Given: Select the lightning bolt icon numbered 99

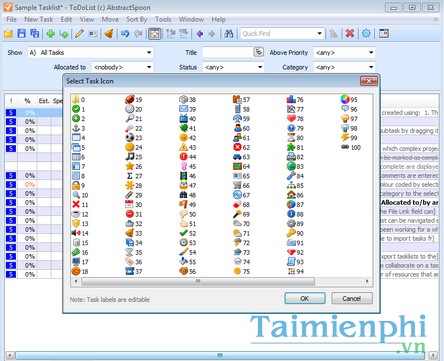Looking at the screenshot, I should click(x=345, y=138).
